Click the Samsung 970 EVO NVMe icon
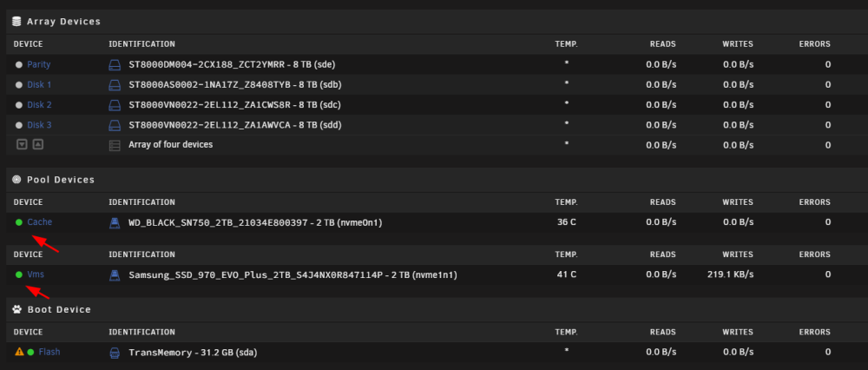Viewport: 868px width, 370px height. click(114, 274)
